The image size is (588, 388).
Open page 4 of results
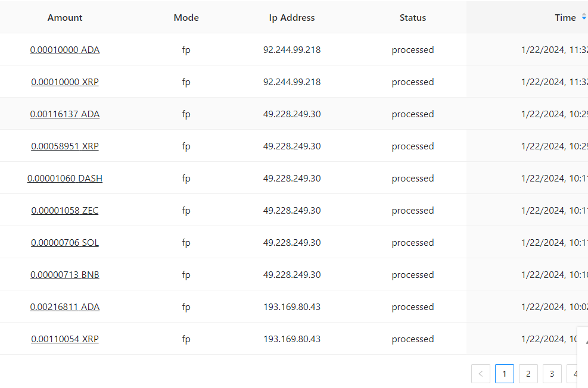pyautogui.click(x=575, y=374)
